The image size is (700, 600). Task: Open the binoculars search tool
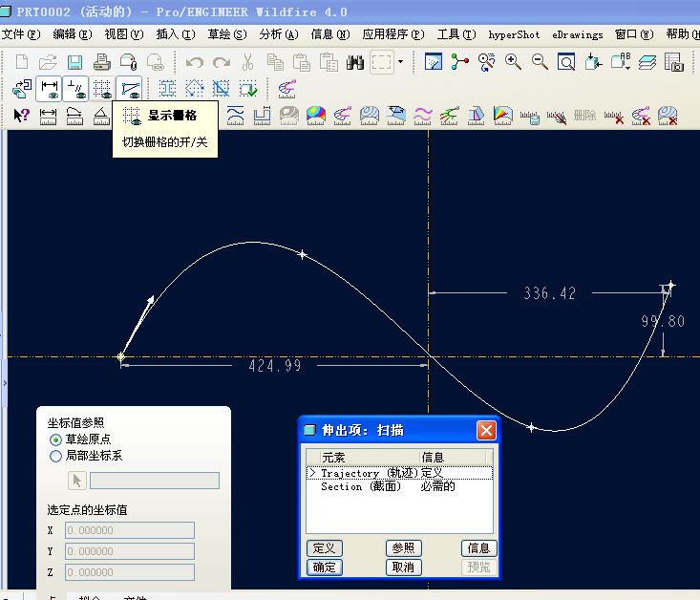click(x=355, y=62)
